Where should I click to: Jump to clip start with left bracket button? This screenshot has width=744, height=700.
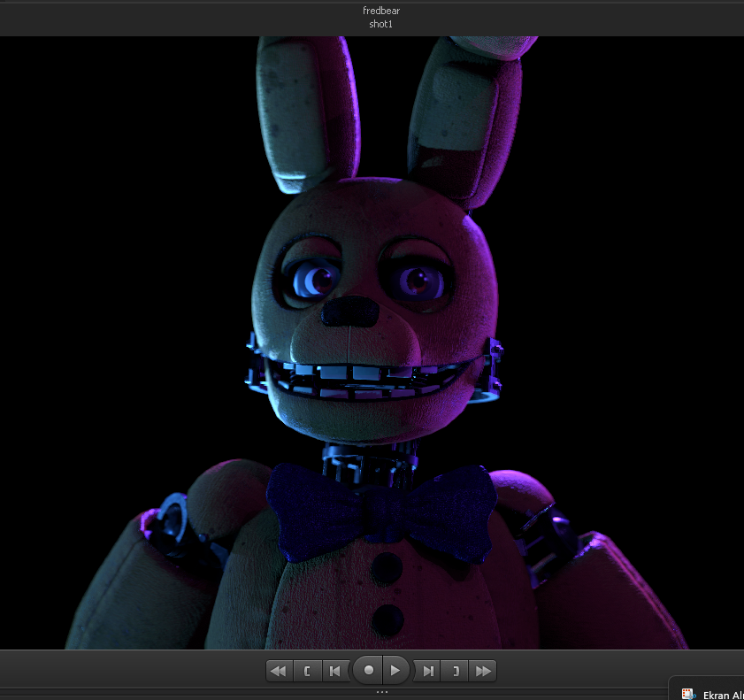click(307, 671)
